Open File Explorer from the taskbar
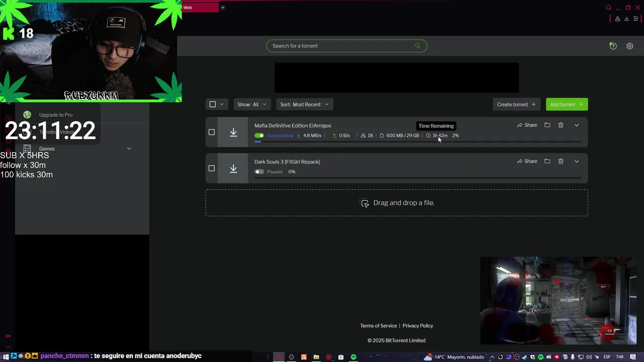Screen dimensions: 644x362 pos(316,357)
